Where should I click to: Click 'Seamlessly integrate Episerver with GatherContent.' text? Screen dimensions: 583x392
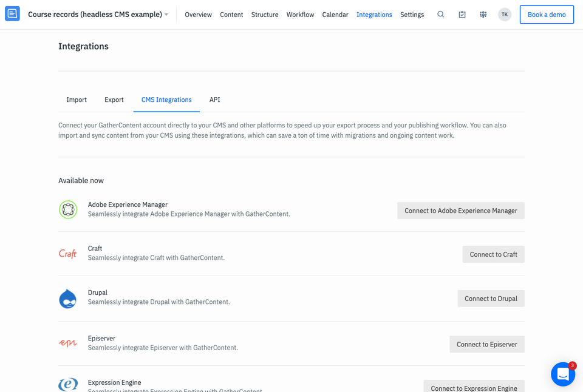coord(163,348)
